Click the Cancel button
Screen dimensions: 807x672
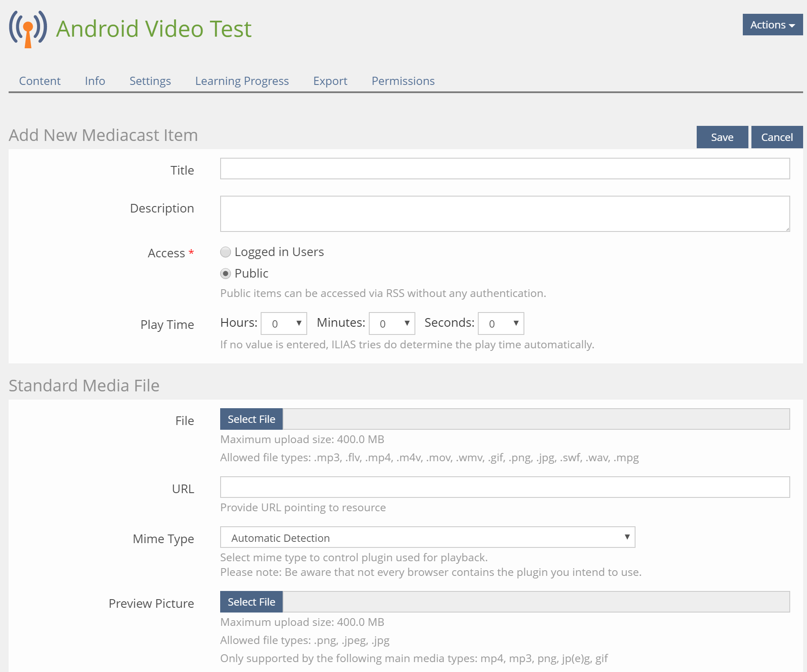pyautogui.click(x=776, y=138)
